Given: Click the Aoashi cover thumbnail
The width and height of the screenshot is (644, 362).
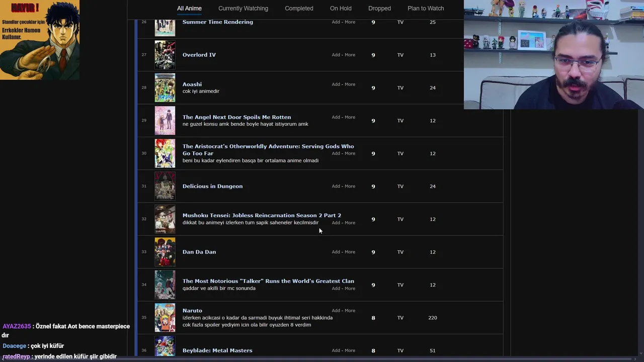Looking at the screenshot, I should [165, 88].
